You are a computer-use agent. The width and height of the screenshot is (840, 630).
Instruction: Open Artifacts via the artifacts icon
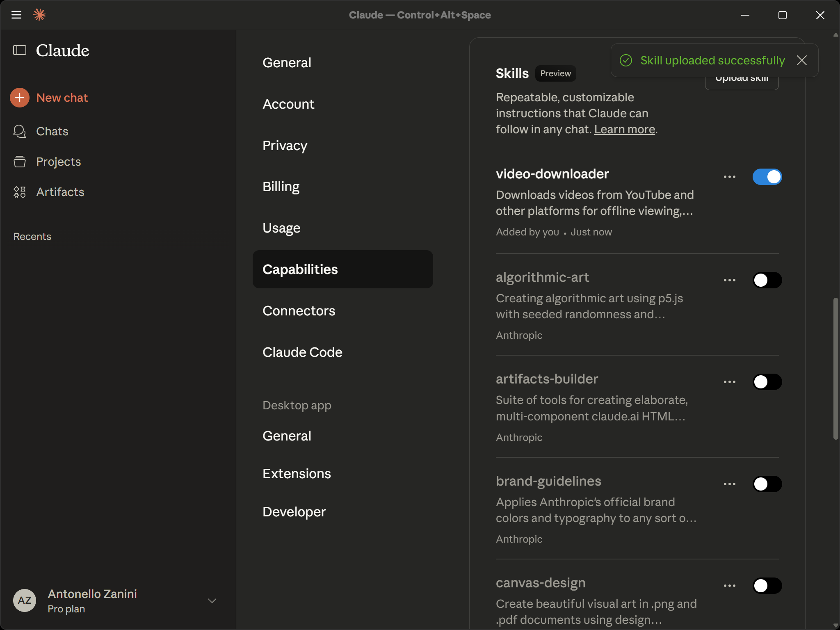pyautogui.click(x=19, y=192)
